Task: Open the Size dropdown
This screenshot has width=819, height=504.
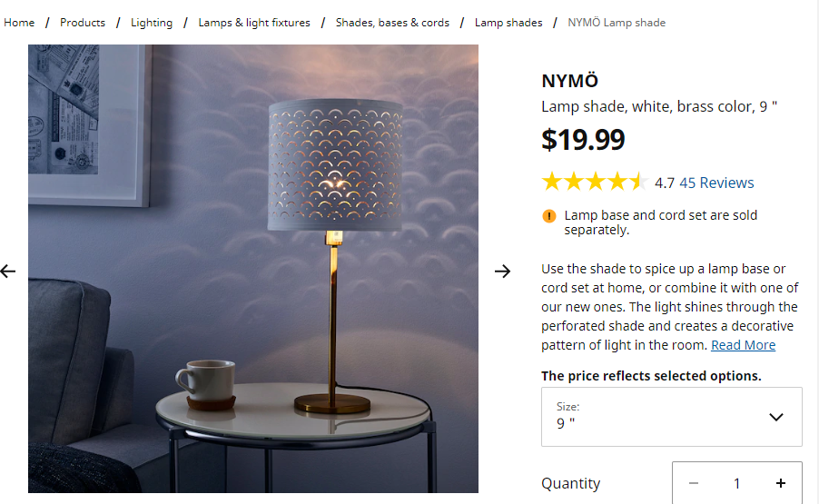Action: point(671,417)
